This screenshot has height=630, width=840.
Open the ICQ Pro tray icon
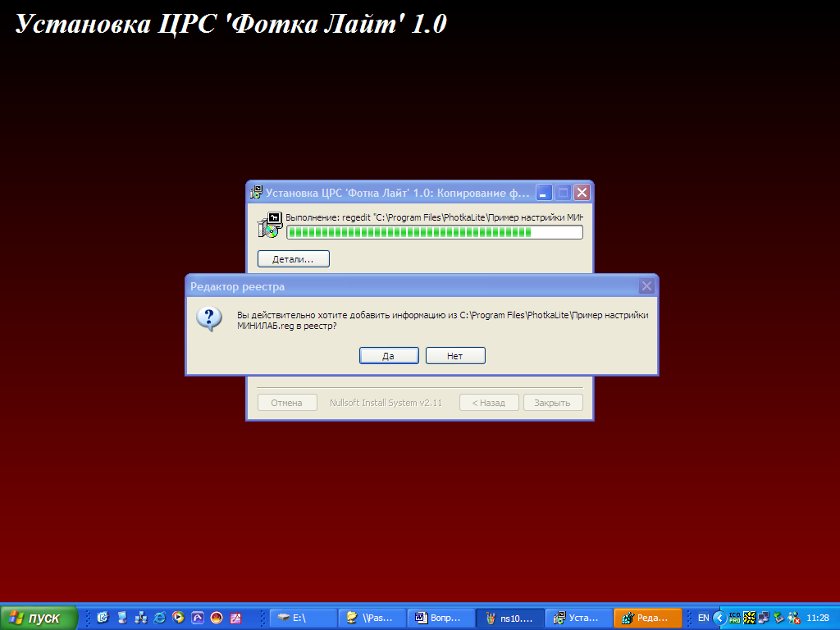click(x=735, y=618)
